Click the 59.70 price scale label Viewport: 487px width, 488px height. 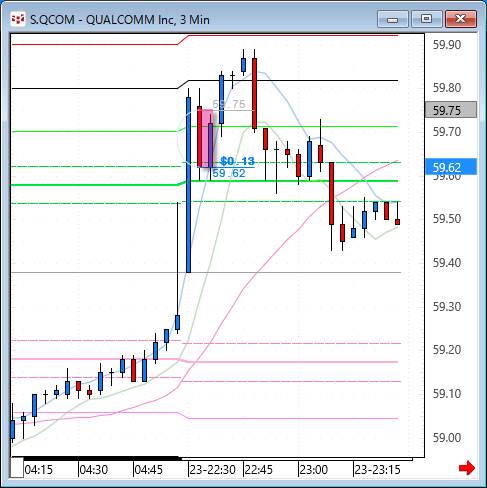click(447, 132)
